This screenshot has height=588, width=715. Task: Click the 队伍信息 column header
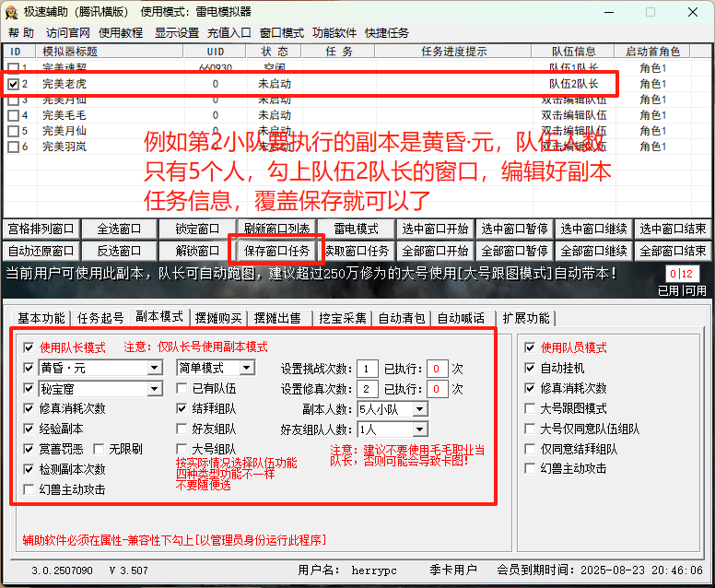[573, 52]
